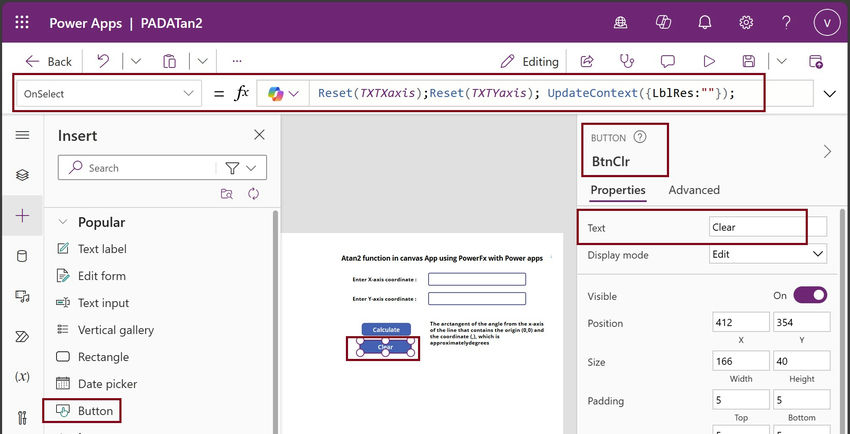
Task: Open the Comments icon
Action: (x=667, y=61)
